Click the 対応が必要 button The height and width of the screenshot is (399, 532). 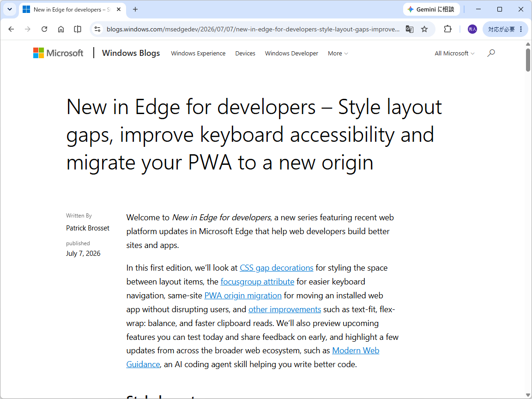tap(501, 29)
